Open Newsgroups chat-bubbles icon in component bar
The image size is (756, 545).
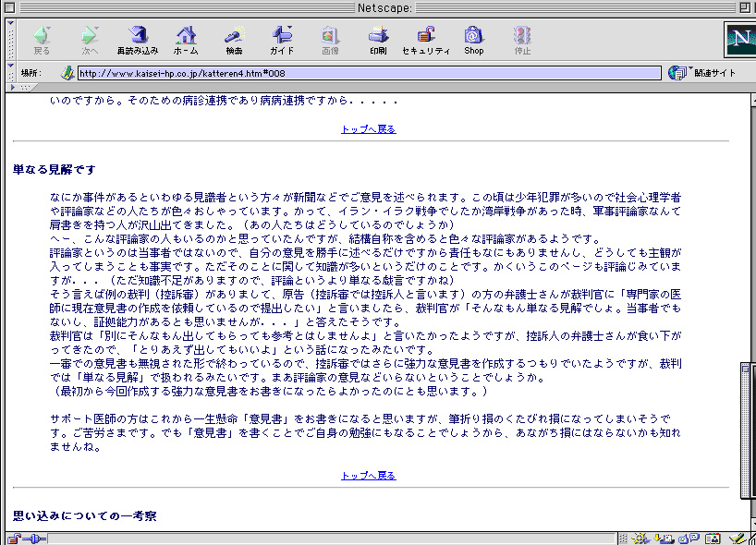tap(689, 539)
